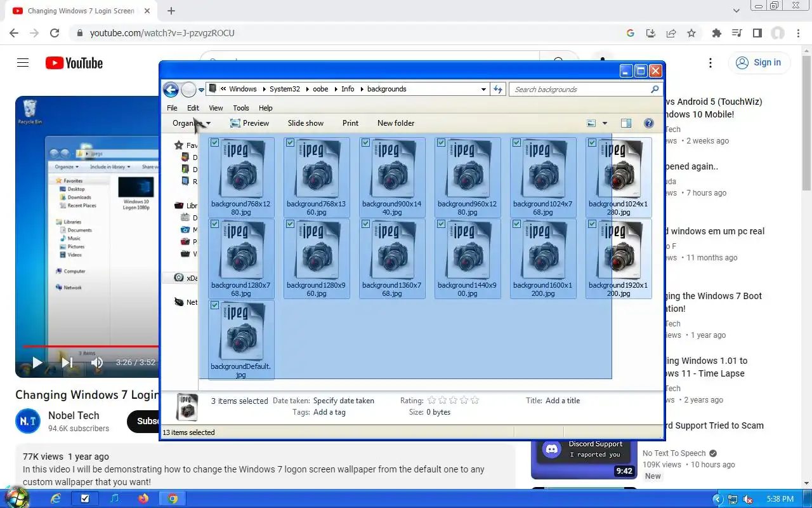Expand the Organize dropdown
This screenshot has width=812, height=508.
click(191, 123)
